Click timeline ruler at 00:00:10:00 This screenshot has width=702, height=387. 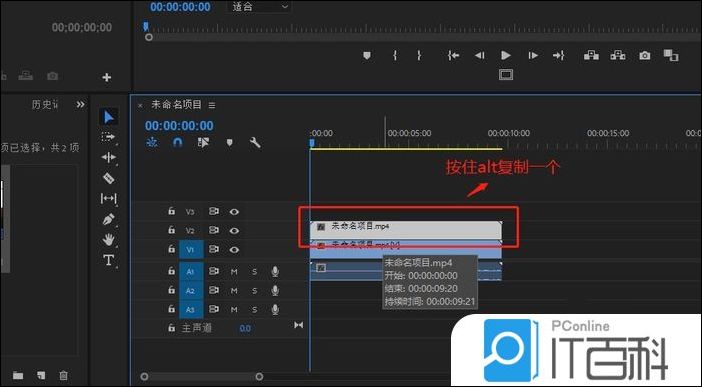click(x=509, y=133)
